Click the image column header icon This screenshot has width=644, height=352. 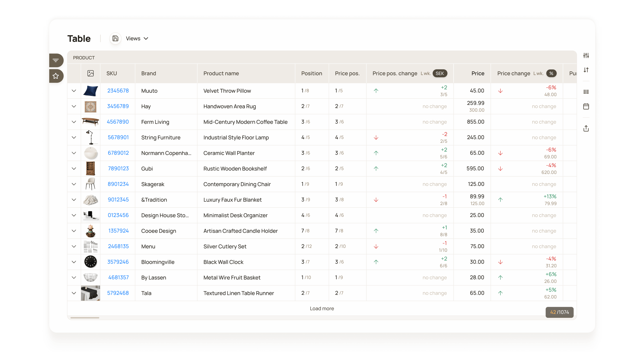pos(91,73)
